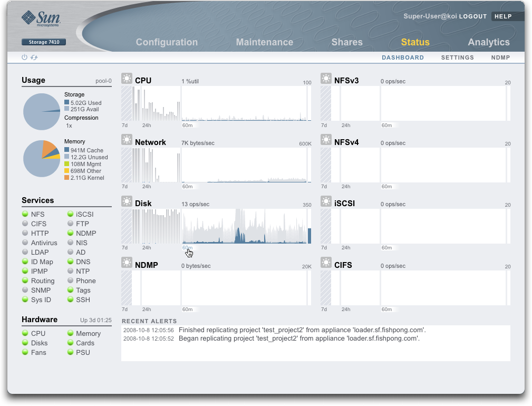Click the restart icon beside the power icon

(x=34, y=57)
